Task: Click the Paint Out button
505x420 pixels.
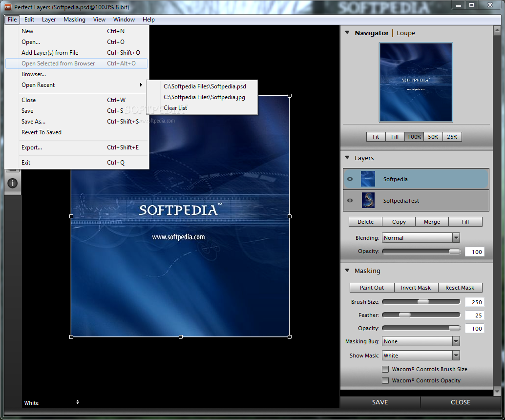Action: pyautogui.click(x=372, y=288)
